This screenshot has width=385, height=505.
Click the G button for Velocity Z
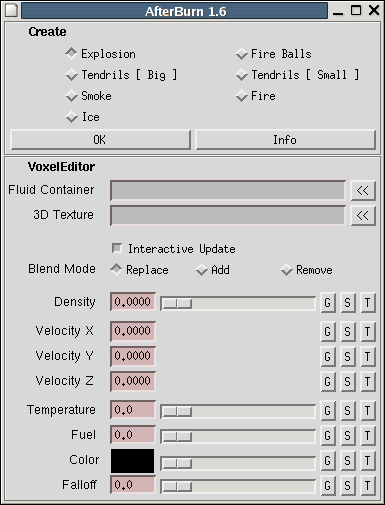[x=328, y=382]
